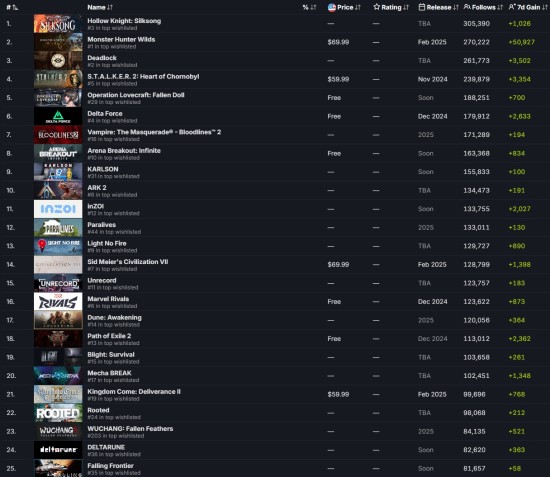Viewport: 550px width, 477px height.
Task: Sort the table by Name column
Action: (x=100, y=7)
